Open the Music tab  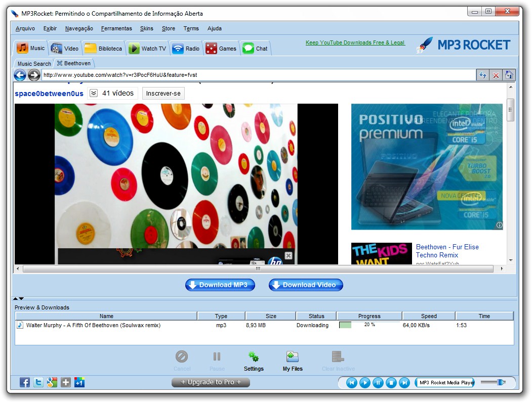31,48
